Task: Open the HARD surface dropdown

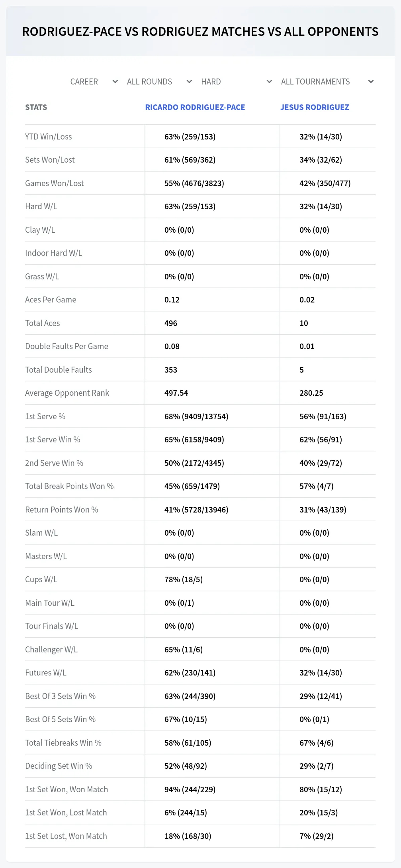Action: 236,82
